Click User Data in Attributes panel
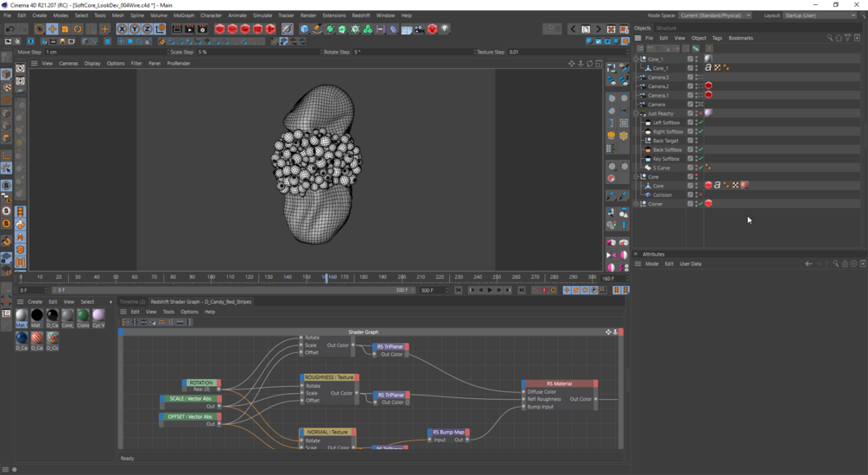868x475 pixels. click(x=690, y=264)
